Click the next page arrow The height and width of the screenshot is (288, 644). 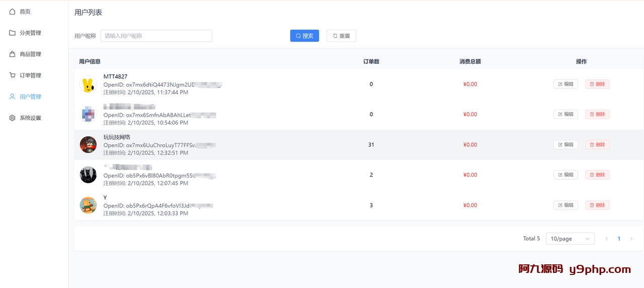pyautogui.click(x=631, y=239)
